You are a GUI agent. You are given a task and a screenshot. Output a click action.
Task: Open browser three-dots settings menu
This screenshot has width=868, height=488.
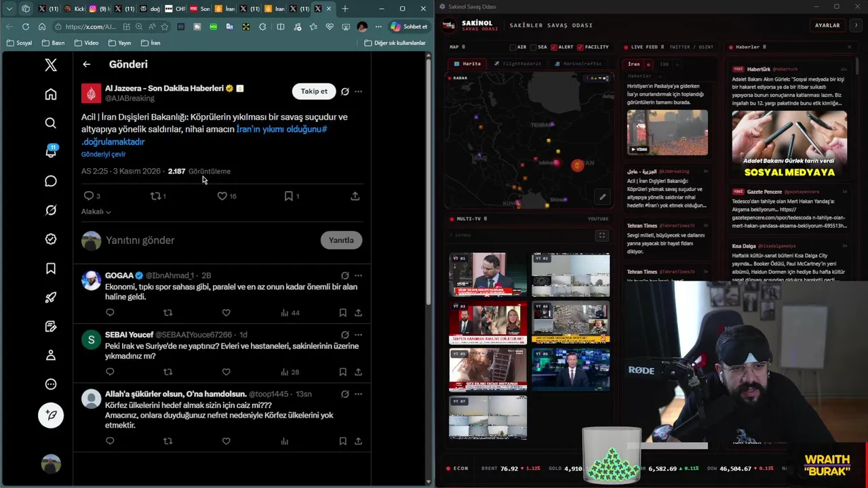378,26
